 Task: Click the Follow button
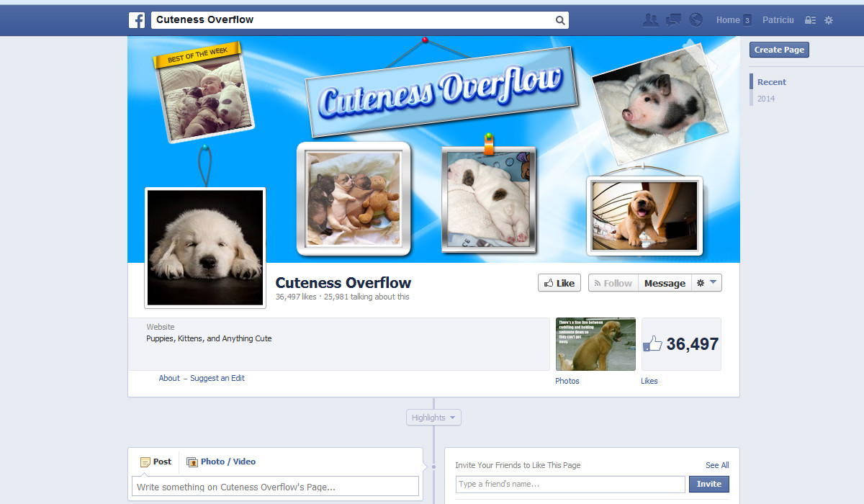click(613, 283)
